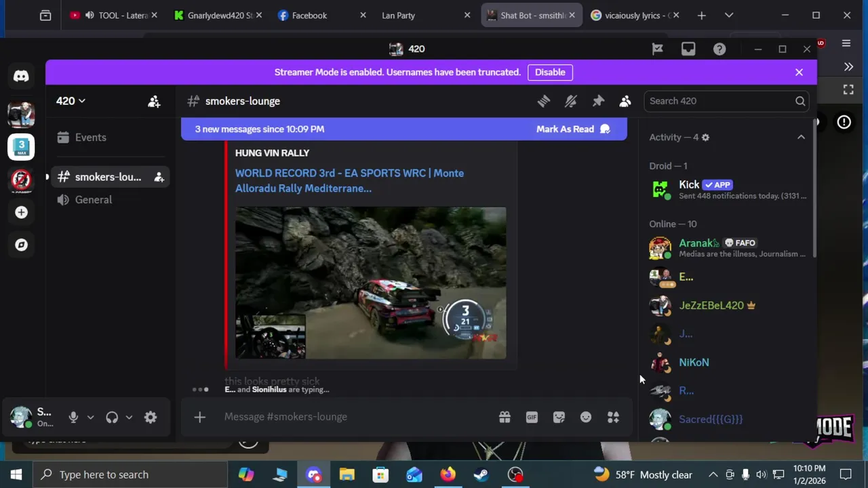Open Discord inbox icon in title bar
The image size is (868, 488).
(688, 49)
